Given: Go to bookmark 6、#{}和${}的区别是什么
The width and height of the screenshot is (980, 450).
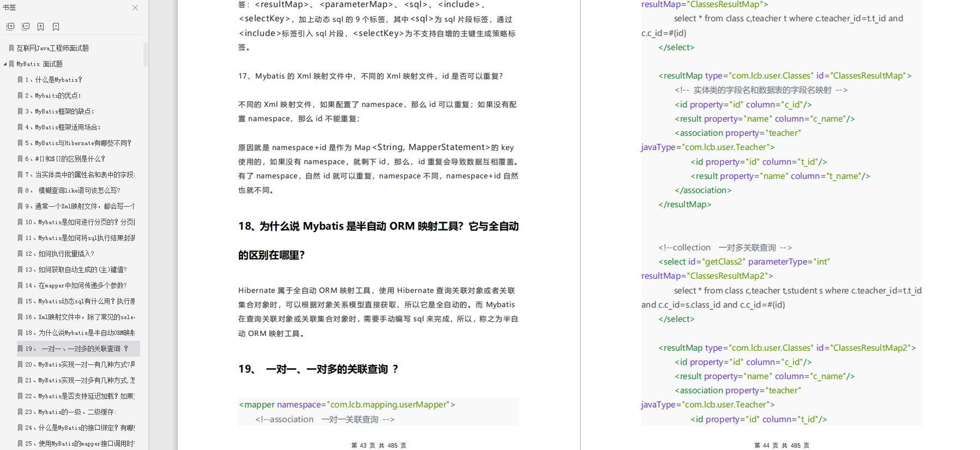Looking at the screenshot, I should coord(65,159).
